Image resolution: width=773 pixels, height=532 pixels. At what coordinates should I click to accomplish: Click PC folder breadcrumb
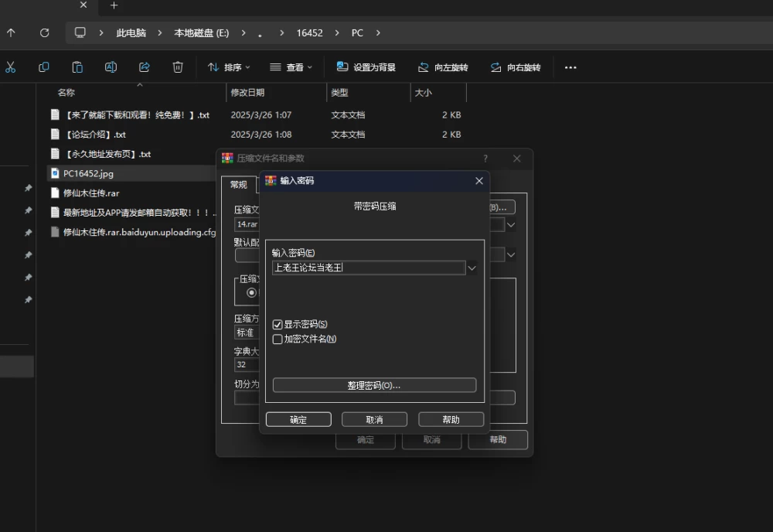click(357, 33)
